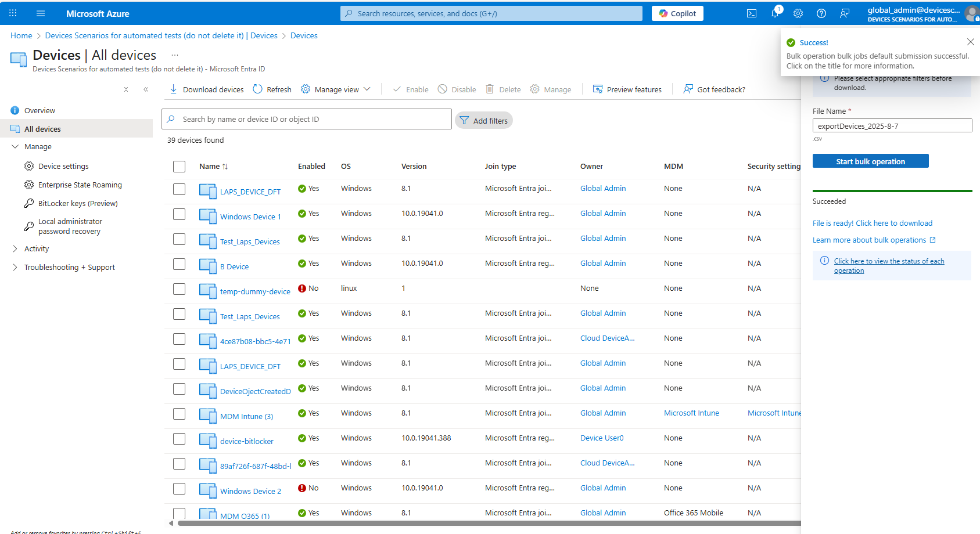Expand Troubleshooting + Support section

(15, 268)
